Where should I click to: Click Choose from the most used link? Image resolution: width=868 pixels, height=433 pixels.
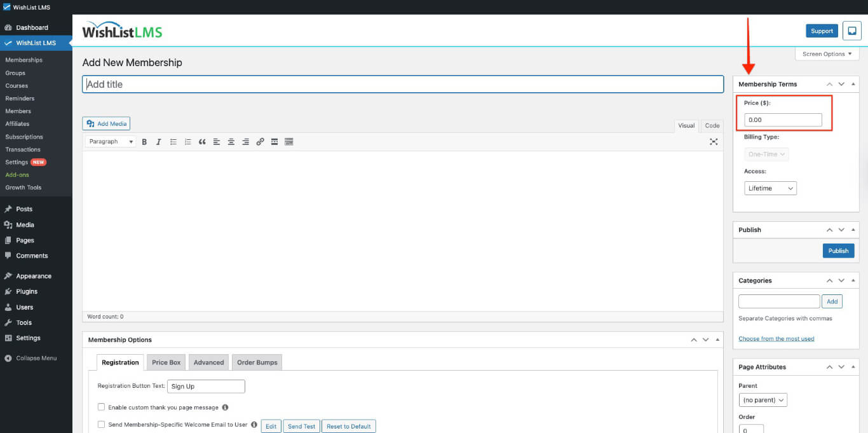coord(776,339)
